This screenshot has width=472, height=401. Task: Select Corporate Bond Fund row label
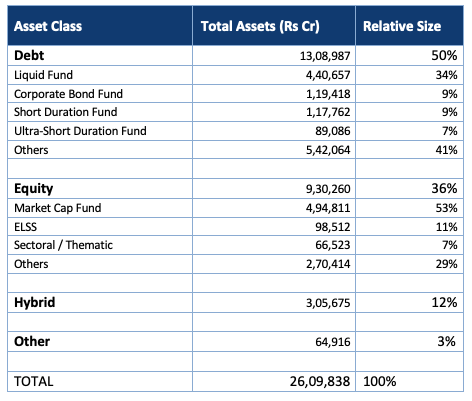(68, 94)
